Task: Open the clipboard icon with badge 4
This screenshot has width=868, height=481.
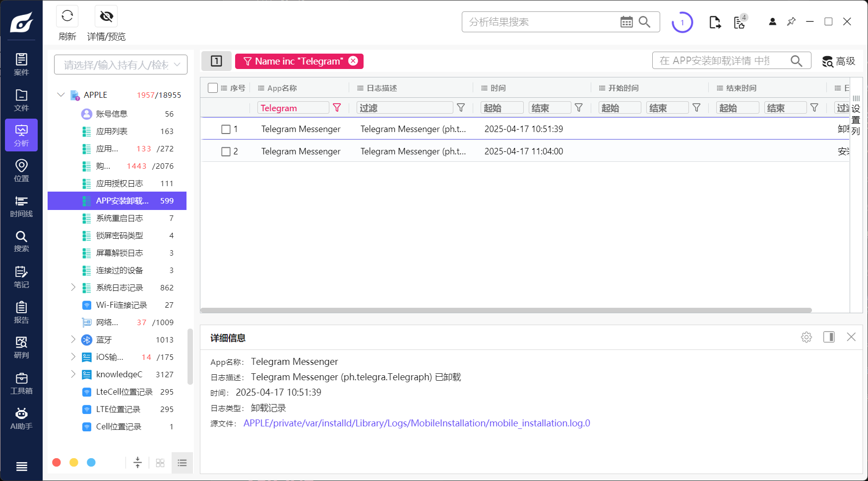Action: pos(740,22)
